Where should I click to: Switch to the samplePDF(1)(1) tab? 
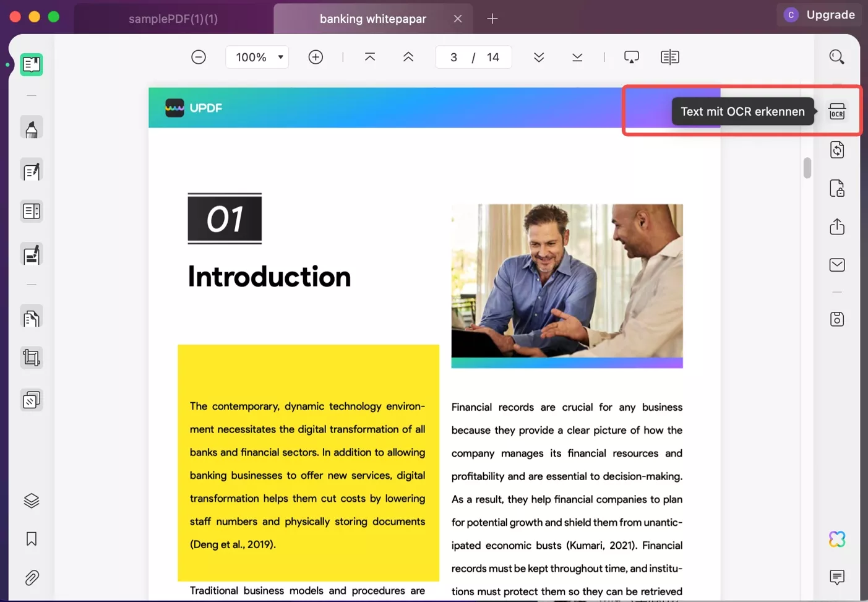[173, 19]
